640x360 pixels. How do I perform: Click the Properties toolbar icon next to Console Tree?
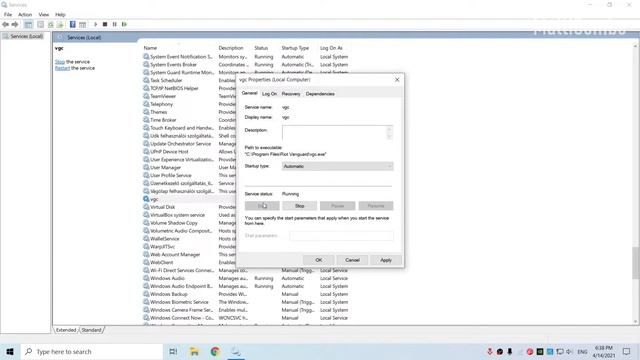tap(40, 24)
